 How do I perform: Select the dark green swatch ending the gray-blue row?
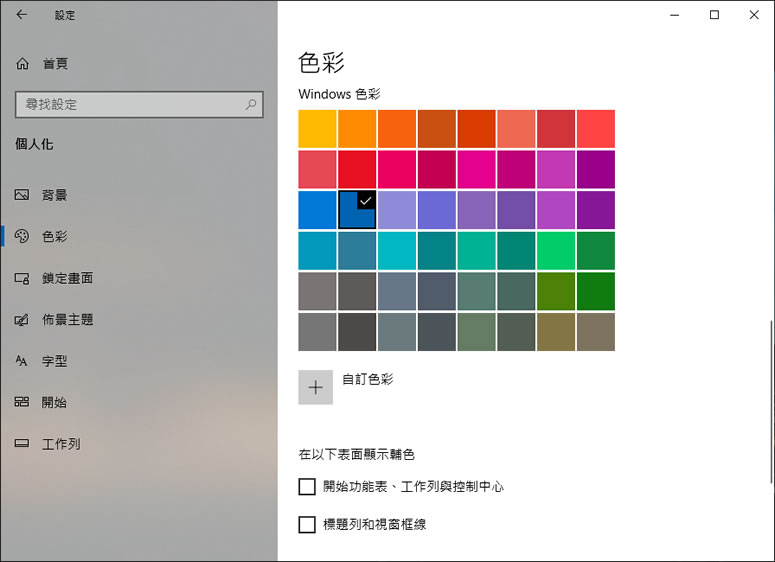click(596, 291)
